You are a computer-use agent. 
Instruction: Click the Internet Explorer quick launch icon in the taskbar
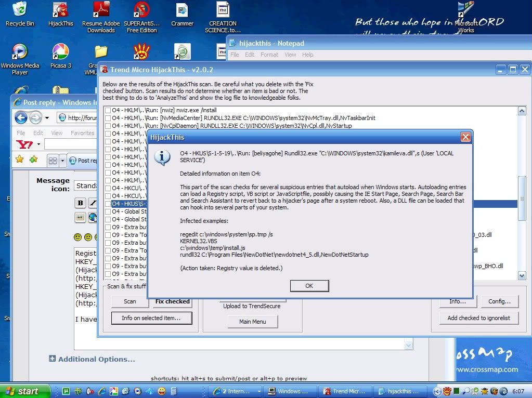(x=101, y=391)
